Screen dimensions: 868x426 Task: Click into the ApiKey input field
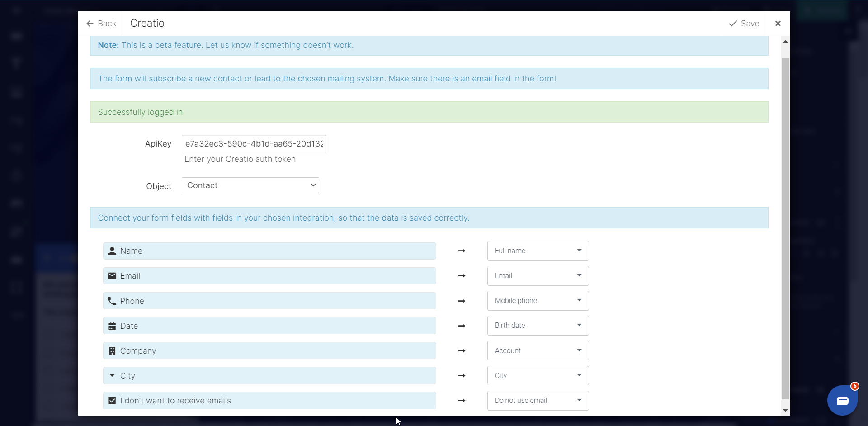(x=254, y=144)
